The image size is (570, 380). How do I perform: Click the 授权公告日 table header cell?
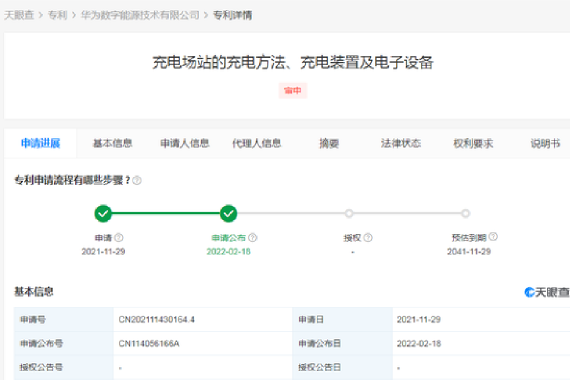pos(342,368)
